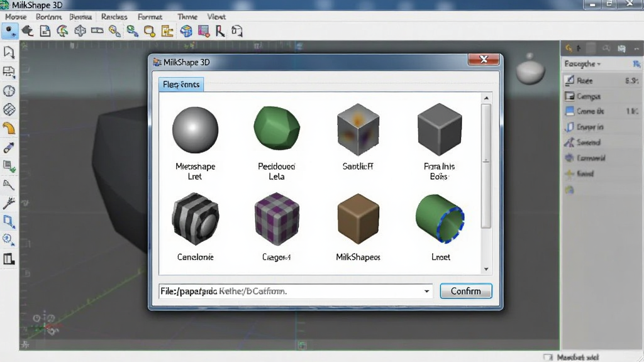Click the yellow pointer icon in right panel header
Viewport: 644px width, 362px height.
pos(569,48)
